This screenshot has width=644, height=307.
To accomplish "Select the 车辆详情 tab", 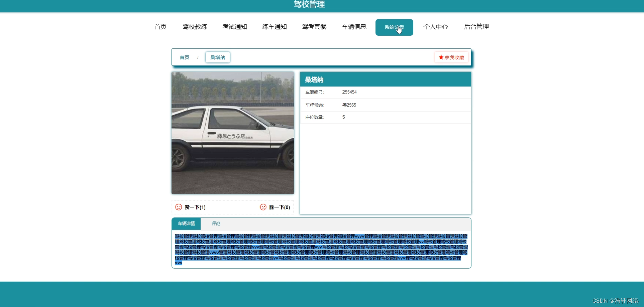I will click(x=187, y=224).
